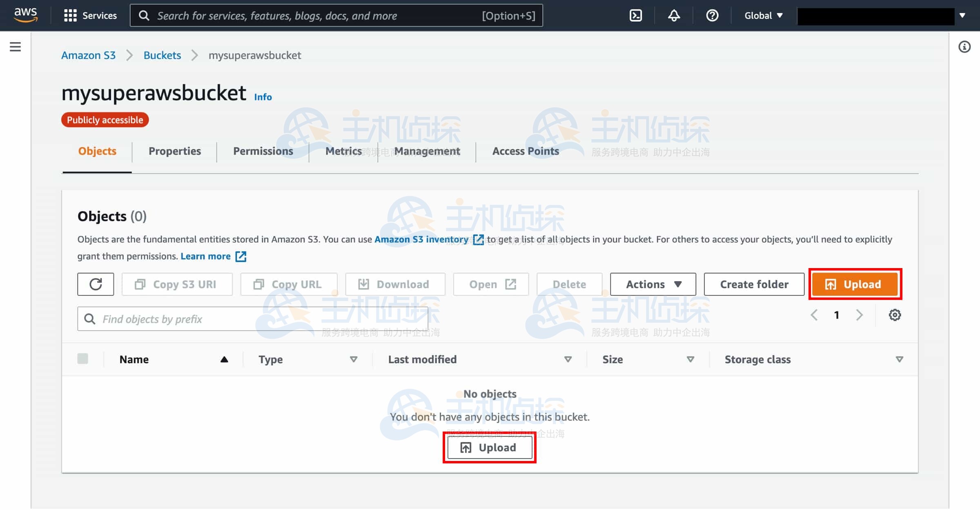Sort by the Last modified column
980x510 pixels.
422,359
